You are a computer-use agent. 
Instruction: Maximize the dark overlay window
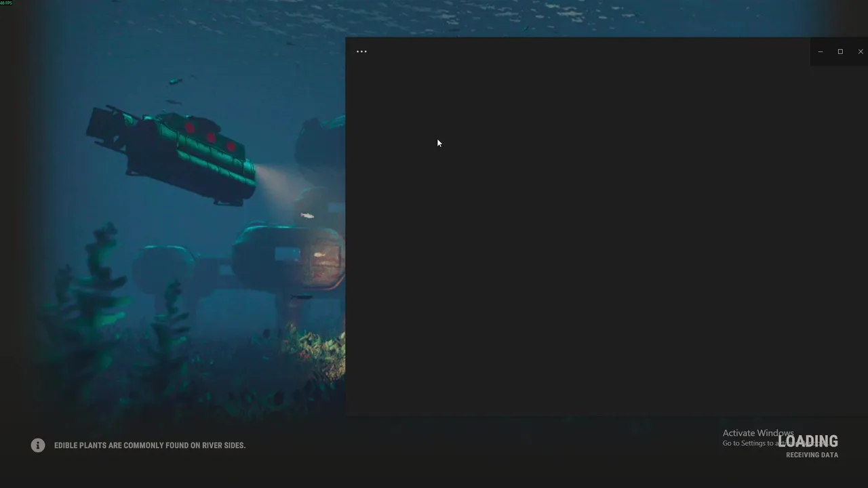(840, 52)
